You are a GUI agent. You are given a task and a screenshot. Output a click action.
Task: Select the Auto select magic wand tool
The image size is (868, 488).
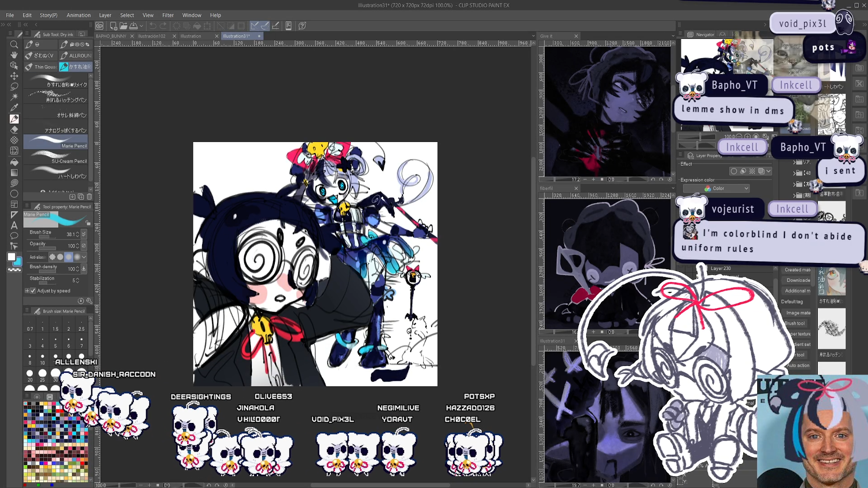(x=14, y=97)
